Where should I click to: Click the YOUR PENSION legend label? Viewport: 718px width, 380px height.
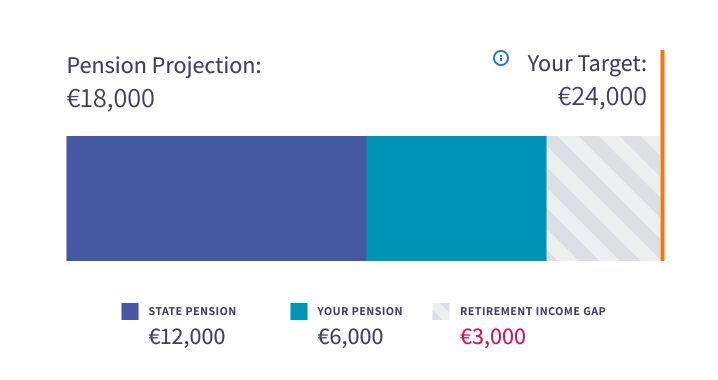pyautogui.click(x=360, y=311)
